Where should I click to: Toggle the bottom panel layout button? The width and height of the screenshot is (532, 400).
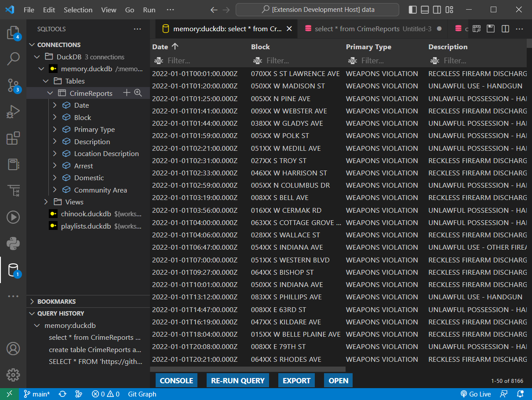click(425, 10)
